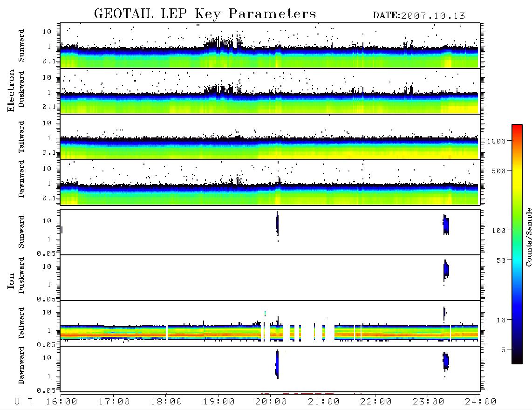Click the Electron 'Sunward' panel label

pos(21,46)
